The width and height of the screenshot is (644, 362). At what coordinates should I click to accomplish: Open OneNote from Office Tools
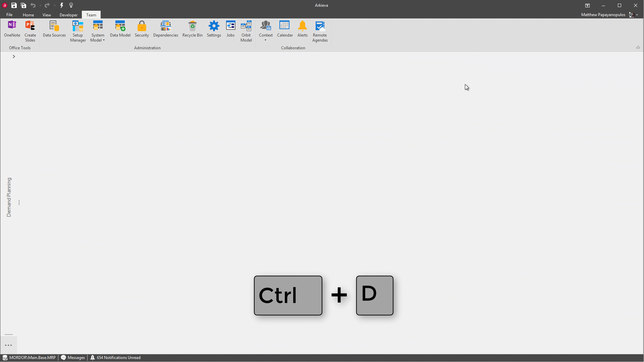pos(12,29)
